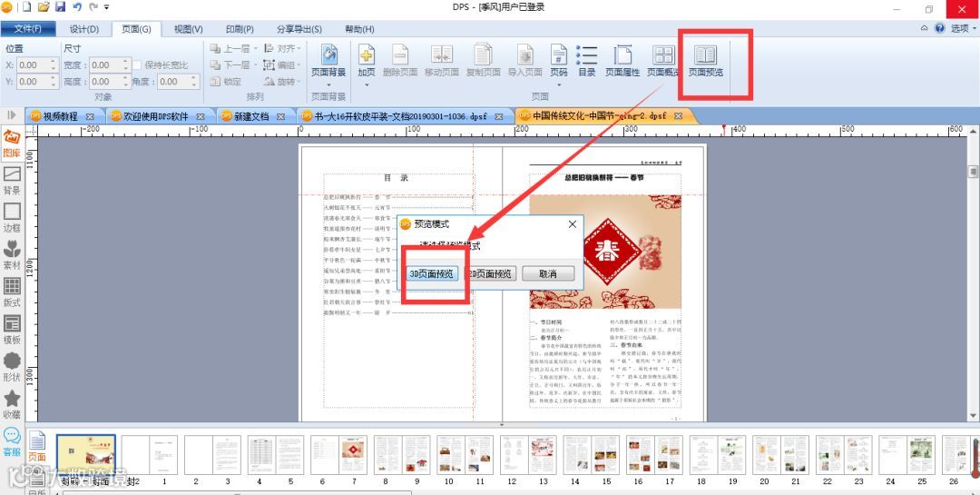The height and width of the screenshot is (495, 980).
Task: Redo the last action
Action: [93, 7]
